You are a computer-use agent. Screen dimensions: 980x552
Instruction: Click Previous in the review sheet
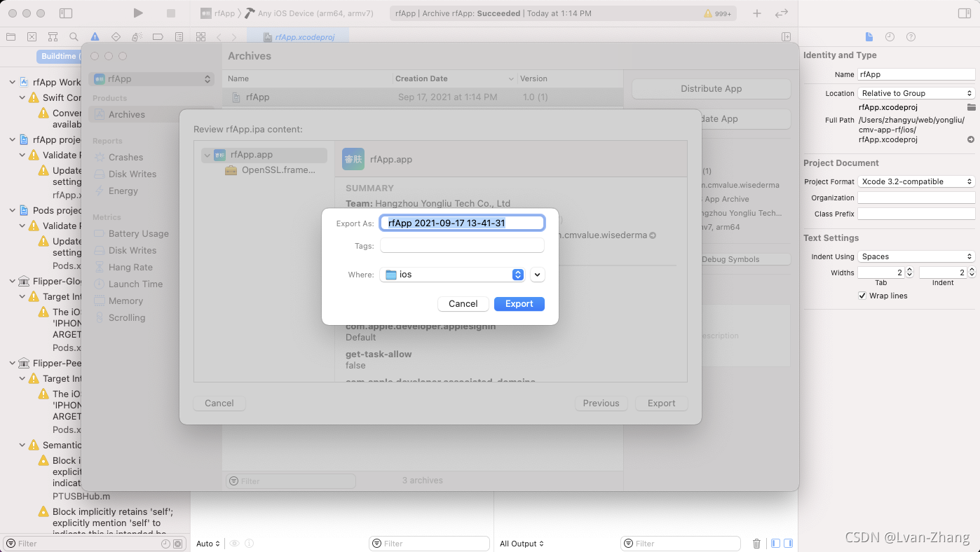[601, 403]
